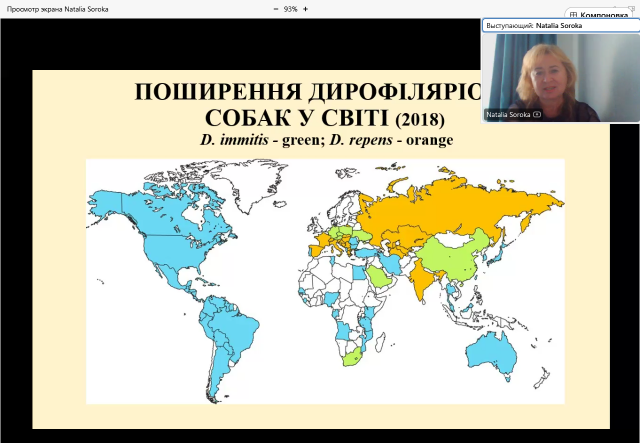The width and height of the screenshot is (640, 443).
Task: Click the 'Просмотр экрана Natalia Soroka' title
Action: pyautogui.click(x=58, y=9)
